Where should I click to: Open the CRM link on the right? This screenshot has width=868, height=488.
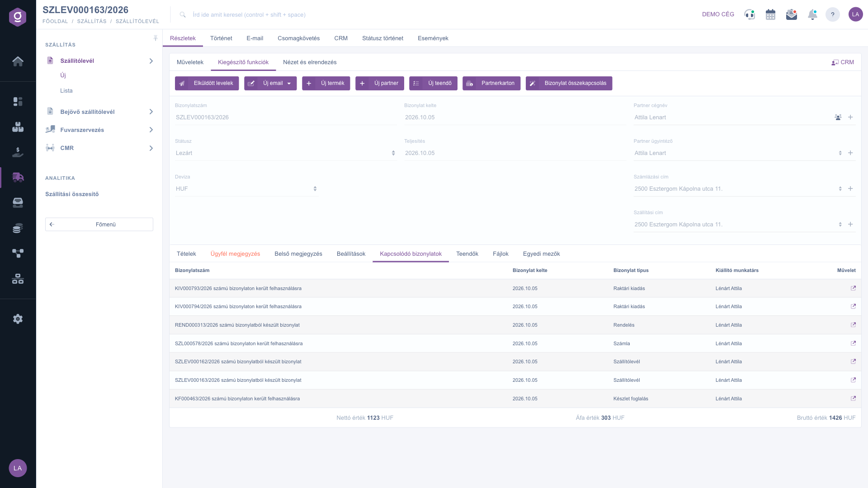(843, 62)
